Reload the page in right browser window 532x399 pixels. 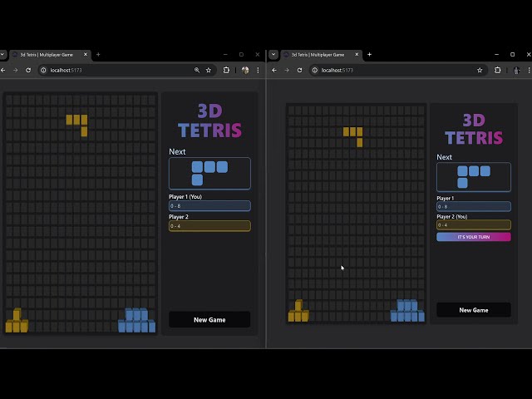(299, 70)
